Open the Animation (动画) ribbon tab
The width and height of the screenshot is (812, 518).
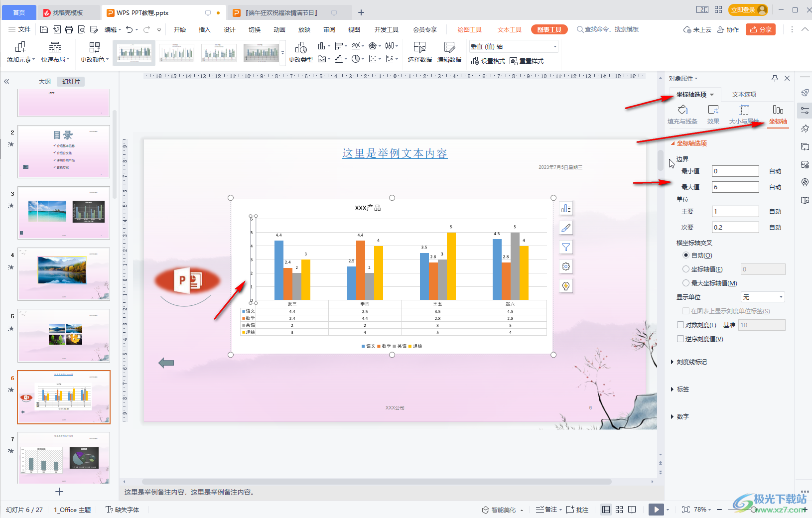click(x=279, y=29)
